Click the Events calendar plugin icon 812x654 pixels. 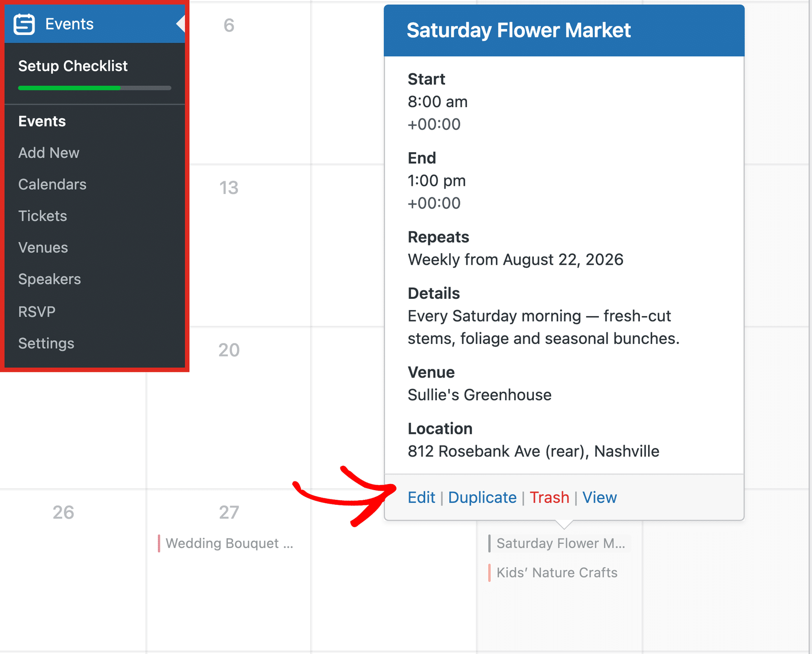pos(24,24)
